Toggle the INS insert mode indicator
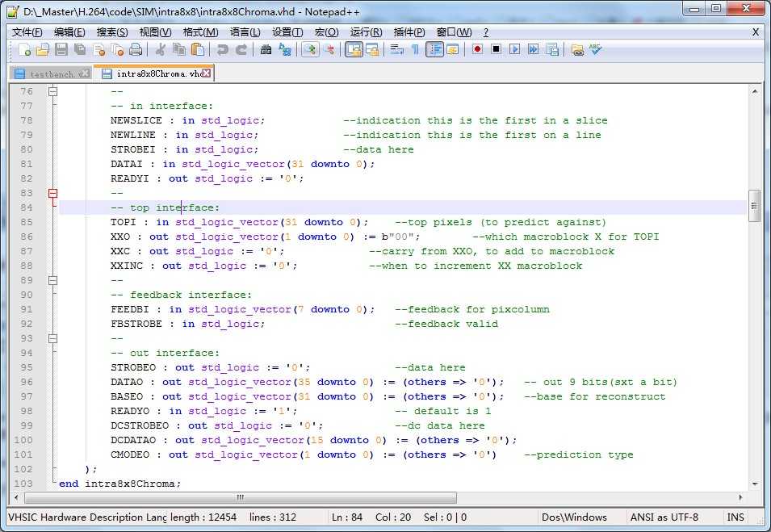This screenshot has width=771, height=532. click(735, 517)
